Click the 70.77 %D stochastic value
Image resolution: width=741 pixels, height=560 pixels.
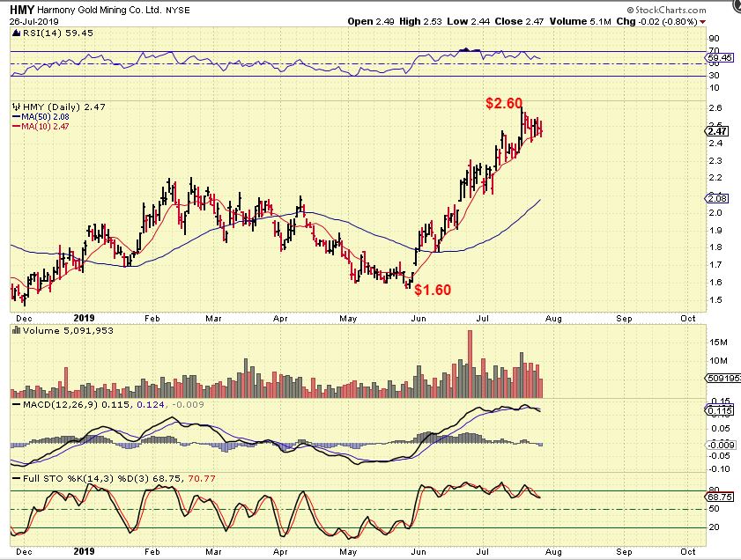(x=202, y=479)
